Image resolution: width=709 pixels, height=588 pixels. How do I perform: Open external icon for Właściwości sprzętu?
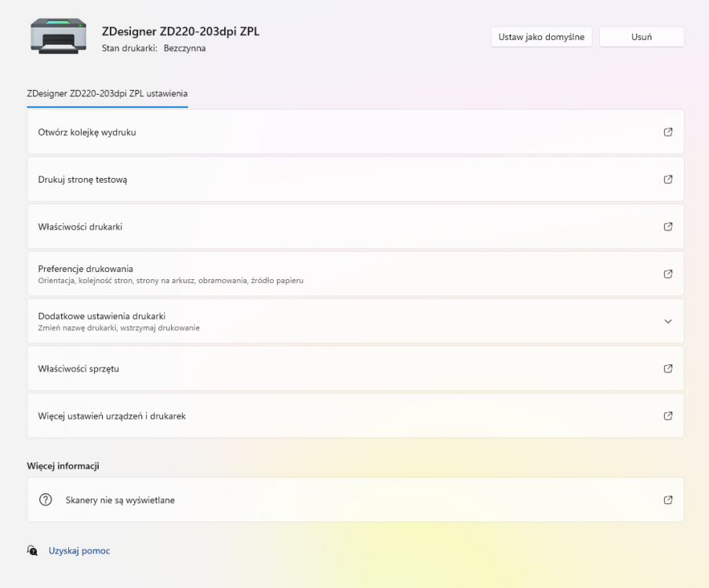click(x=668, y=368)
